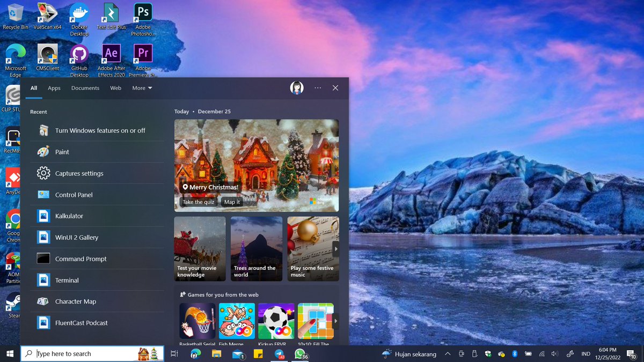Open Test your movie knowledge card
644x362 pixels.
(200, 249)
